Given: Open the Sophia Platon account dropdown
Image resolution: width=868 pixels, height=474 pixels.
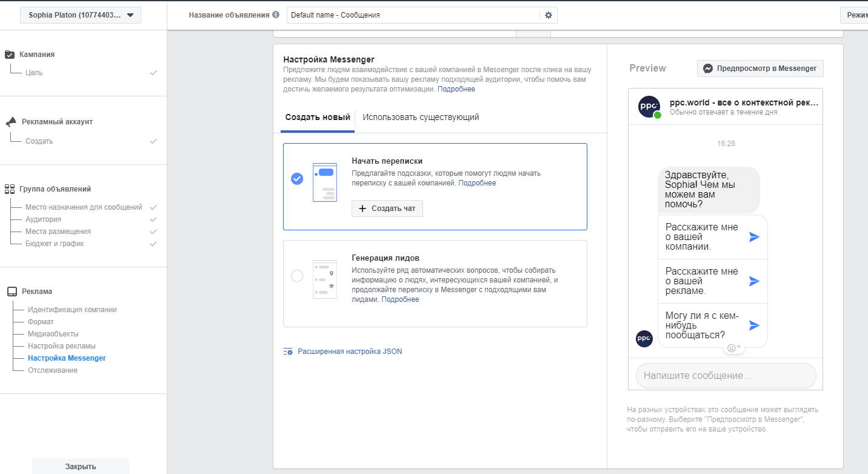Looking at the screenshot, I should (x=81, y=15).
